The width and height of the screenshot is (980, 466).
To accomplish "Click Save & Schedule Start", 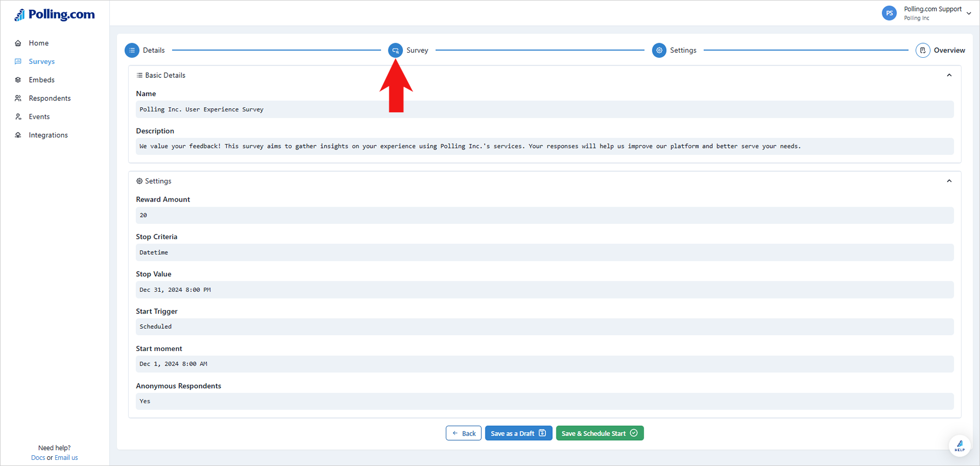I will tap(600, 433).
